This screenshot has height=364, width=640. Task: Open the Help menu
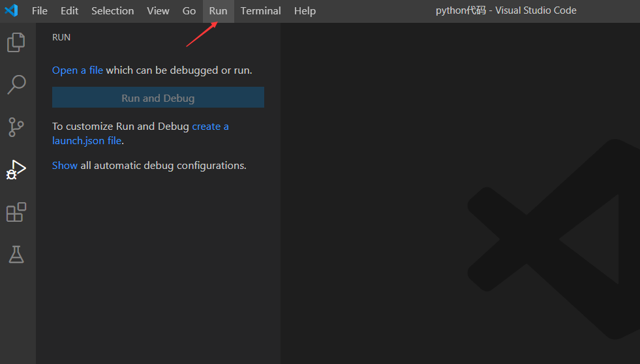click(x=305, y=11)
